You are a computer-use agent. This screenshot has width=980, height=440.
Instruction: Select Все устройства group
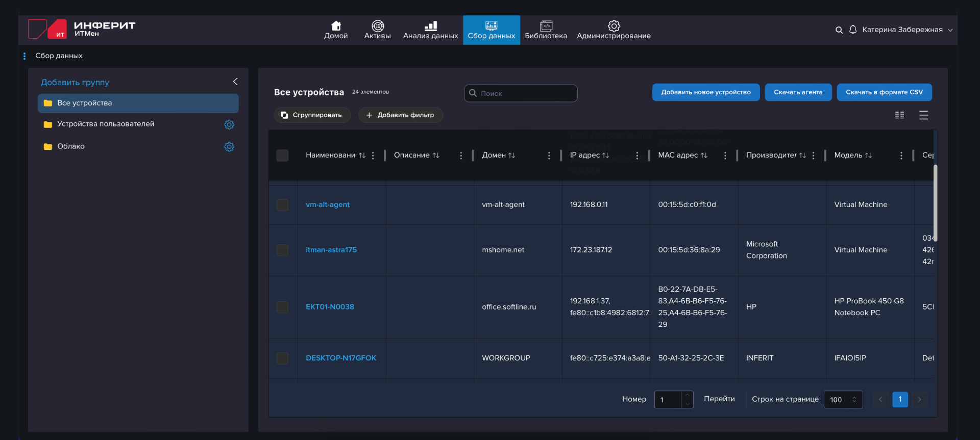[x=138, y=103]
